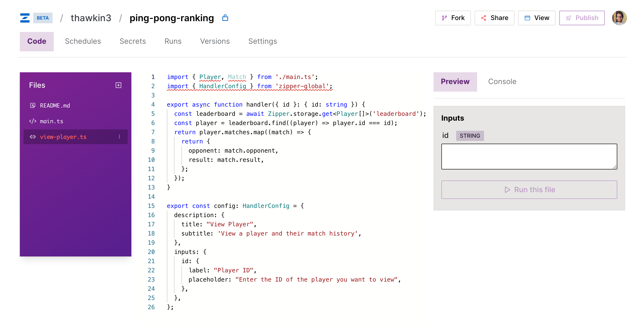The image size is (644, 326).
Task: Open the user avatar profile picture
Action: pyautogui.click(x=619, y=18)
